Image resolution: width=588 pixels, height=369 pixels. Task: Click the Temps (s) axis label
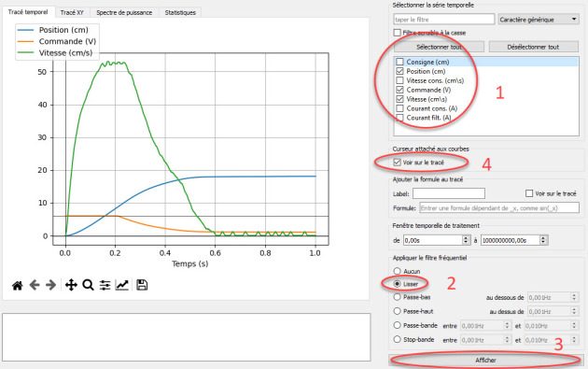tap(189, 263)
